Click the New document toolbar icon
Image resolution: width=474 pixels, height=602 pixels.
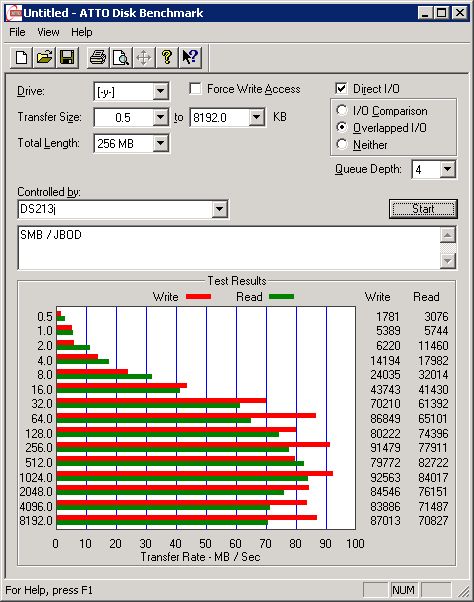tap(21, 58)
